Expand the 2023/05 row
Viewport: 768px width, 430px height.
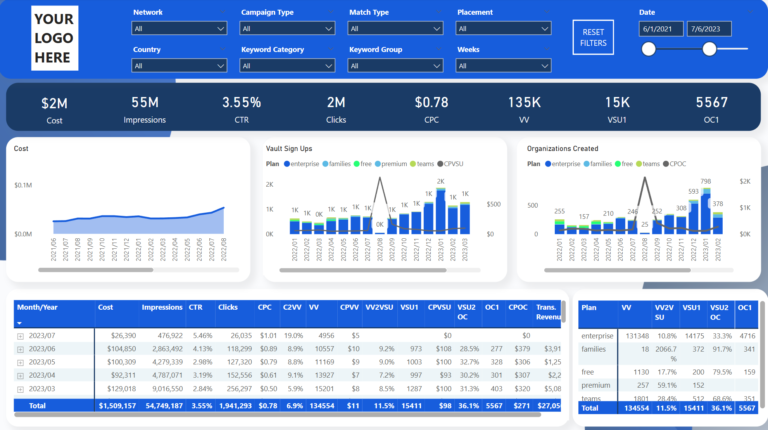point(20,363)
